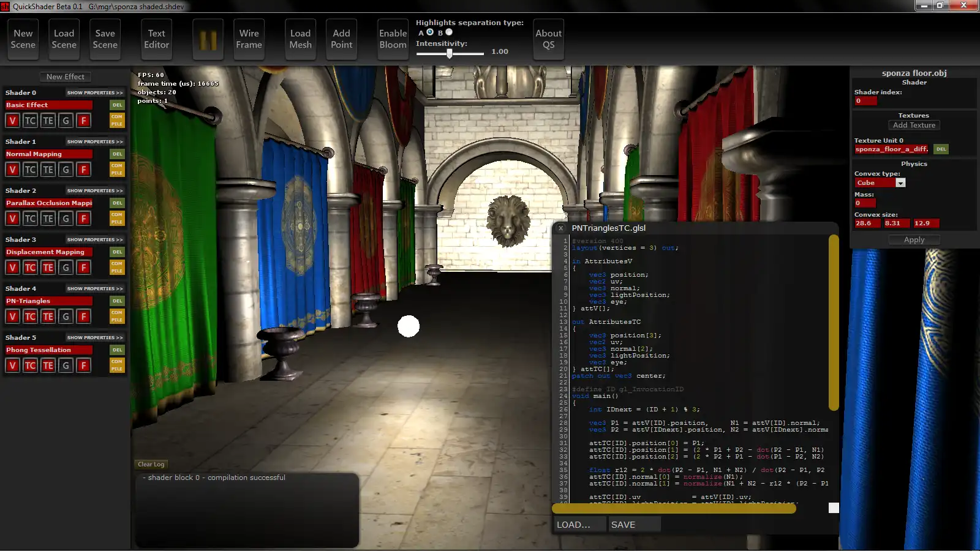This screenshot has width=980, height=551.
Task: Edit convex size 12.9 field
Action: tap(926, 223)
